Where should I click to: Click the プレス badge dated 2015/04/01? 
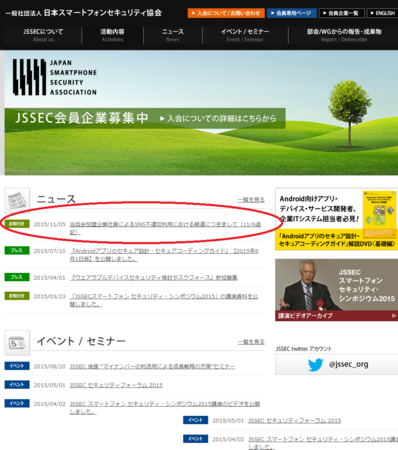click(17, 277)
